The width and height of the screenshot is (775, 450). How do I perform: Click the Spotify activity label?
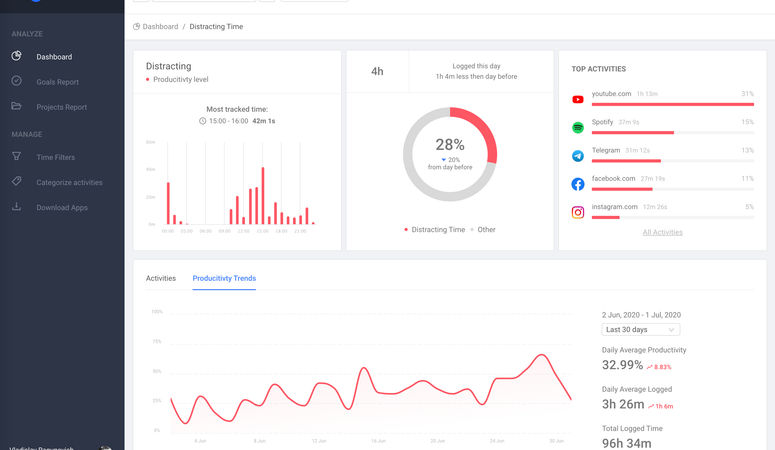click(602, 122)
